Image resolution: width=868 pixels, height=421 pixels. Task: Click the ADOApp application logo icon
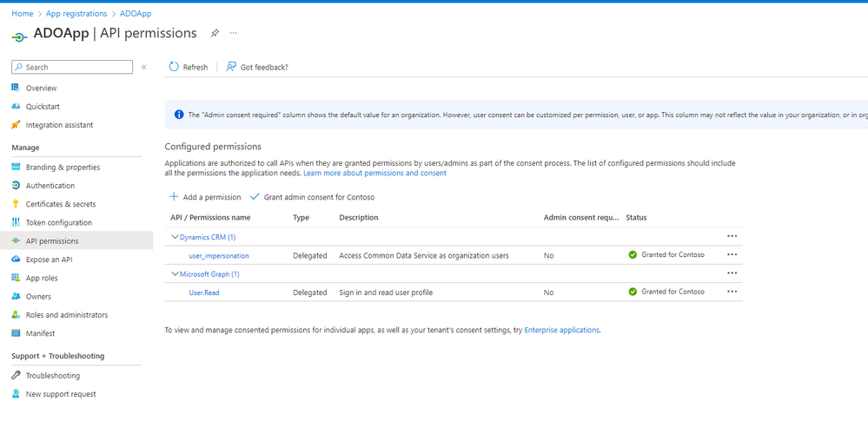[x=19, y=36]
